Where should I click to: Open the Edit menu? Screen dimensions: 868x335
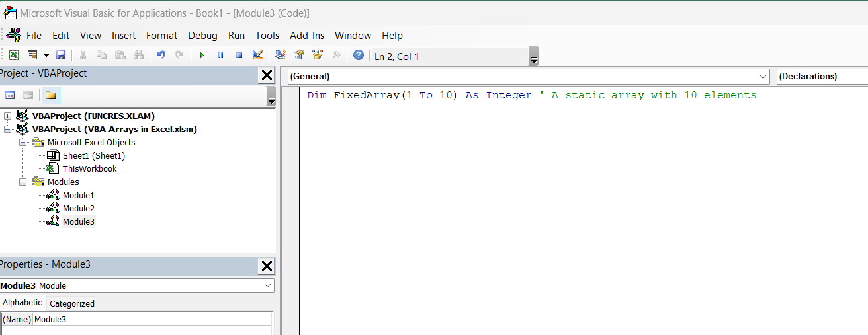tap(61, 36)
